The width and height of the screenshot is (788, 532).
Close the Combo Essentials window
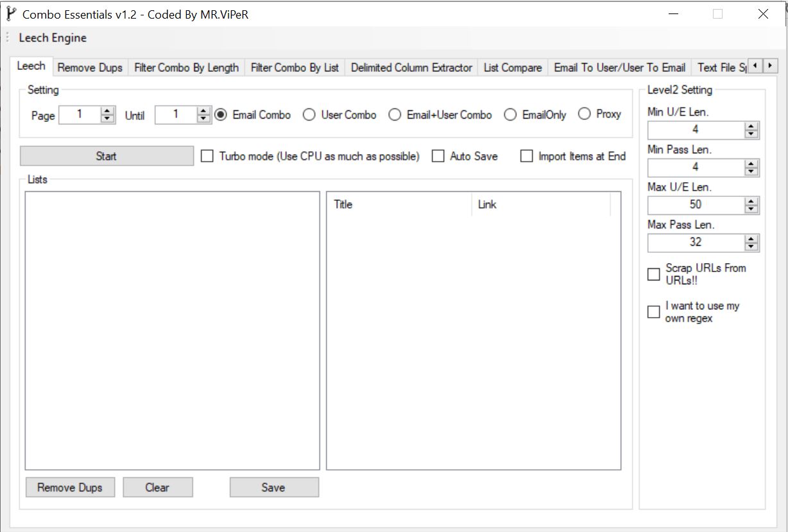point(763,13)
